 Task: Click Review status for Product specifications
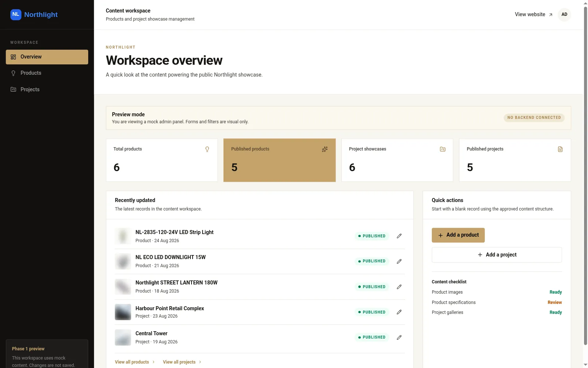[x=555, y=302]
